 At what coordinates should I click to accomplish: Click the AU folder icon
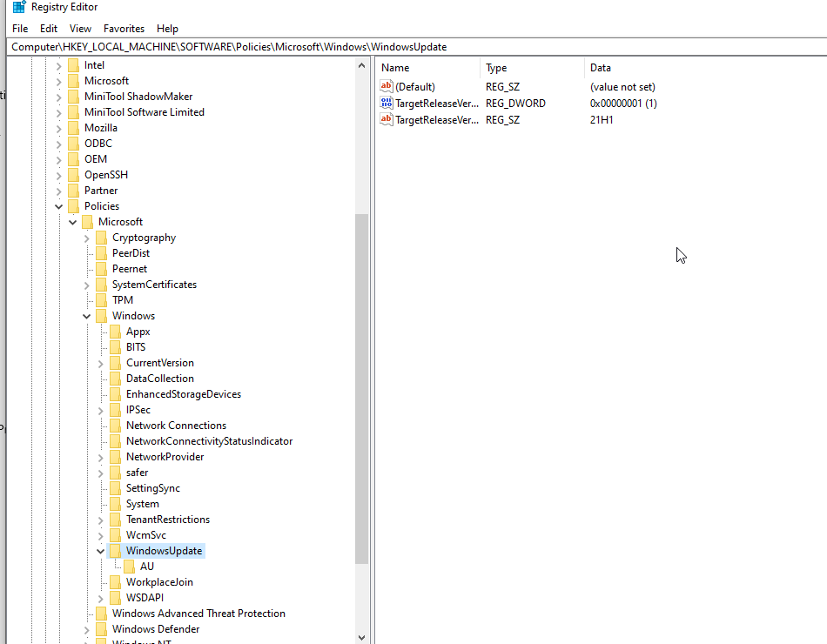pyautogui.click(x=130, y=567)
